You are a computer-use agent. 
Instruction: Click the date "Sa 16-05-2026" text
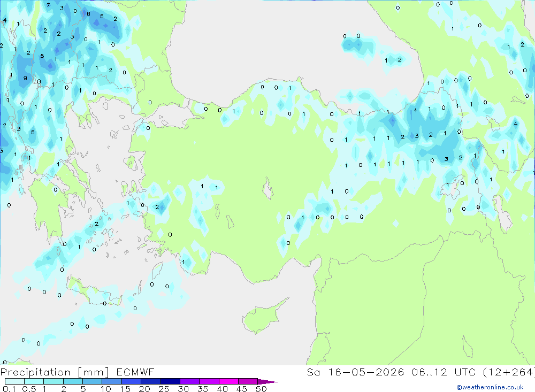[356, 372]
